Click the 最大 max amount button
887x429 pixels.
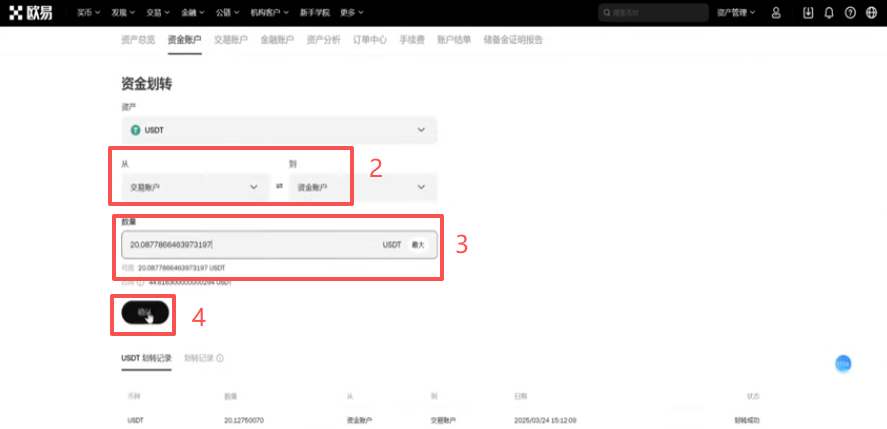click(x=417, y=245)
